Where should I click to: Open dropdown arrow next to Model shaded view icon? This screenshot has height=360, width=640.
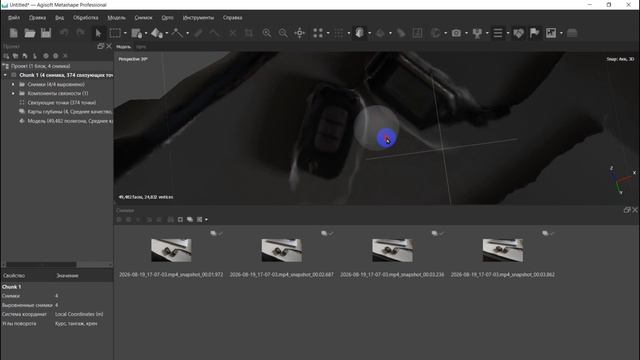[x=369, y=33]
